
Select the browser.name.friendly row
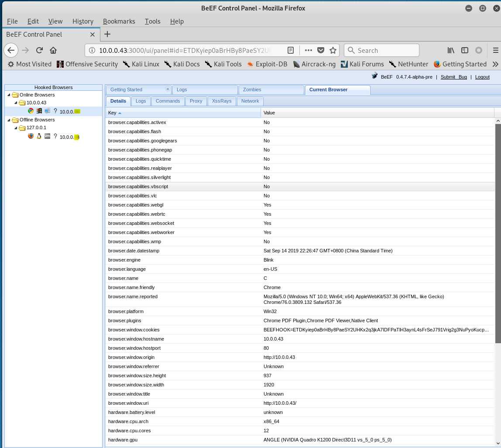(x=300, y=287)
